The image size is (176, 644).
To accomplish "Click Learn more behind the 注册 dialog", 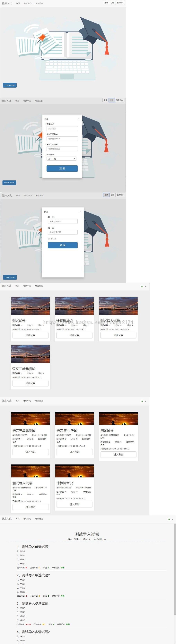I will [x=9, y=183].
